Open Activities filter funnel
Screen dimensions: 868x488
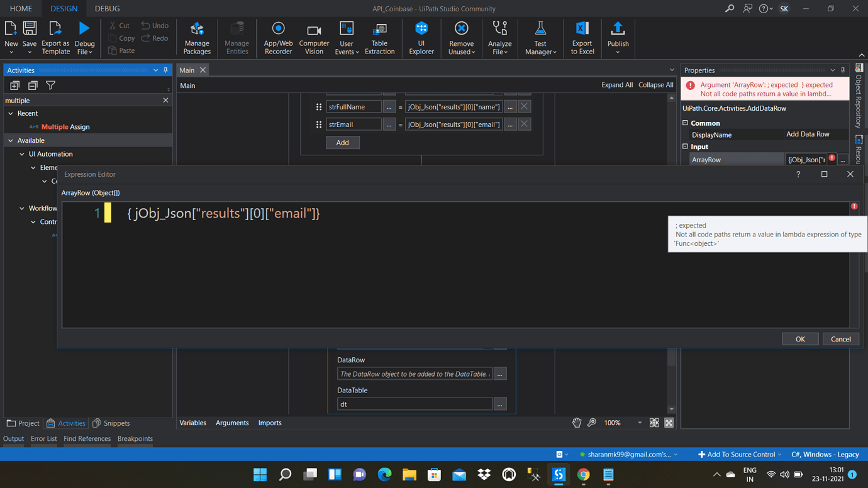[51, 86]
